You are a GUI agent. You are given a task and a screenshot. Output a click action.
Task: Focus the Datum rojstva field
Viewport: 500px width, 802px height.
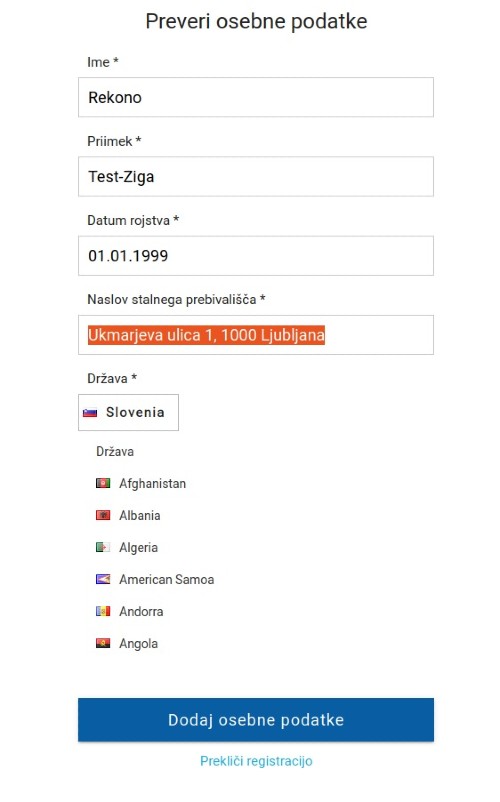[256, 256]
